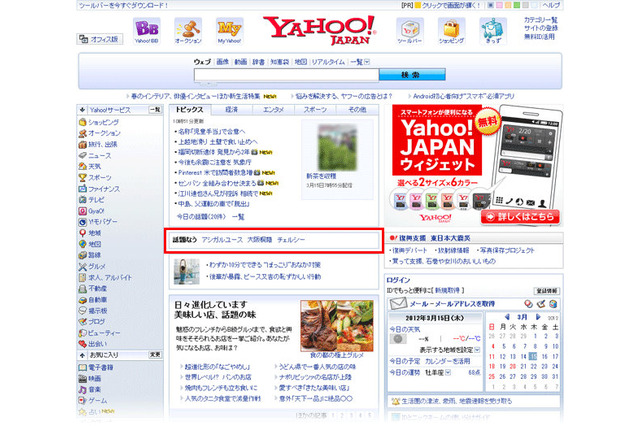Select the pink theme color swatch
Viewport: 640px width, 426px height.
coord(499,5)
